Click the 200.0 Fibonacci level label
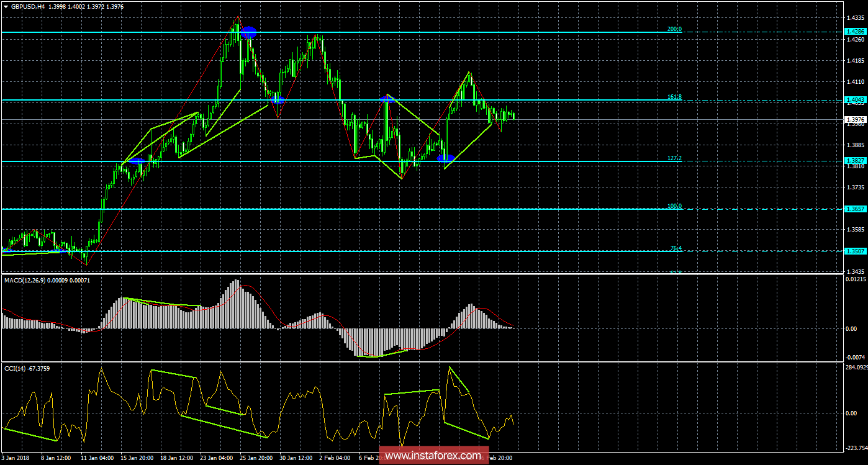 click(674, 29)
